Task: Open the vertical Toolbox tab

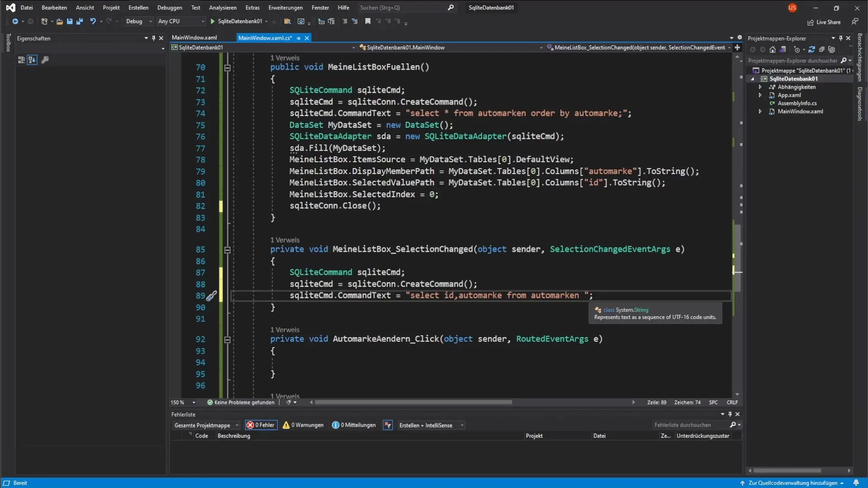Action: tap(8, 43)
